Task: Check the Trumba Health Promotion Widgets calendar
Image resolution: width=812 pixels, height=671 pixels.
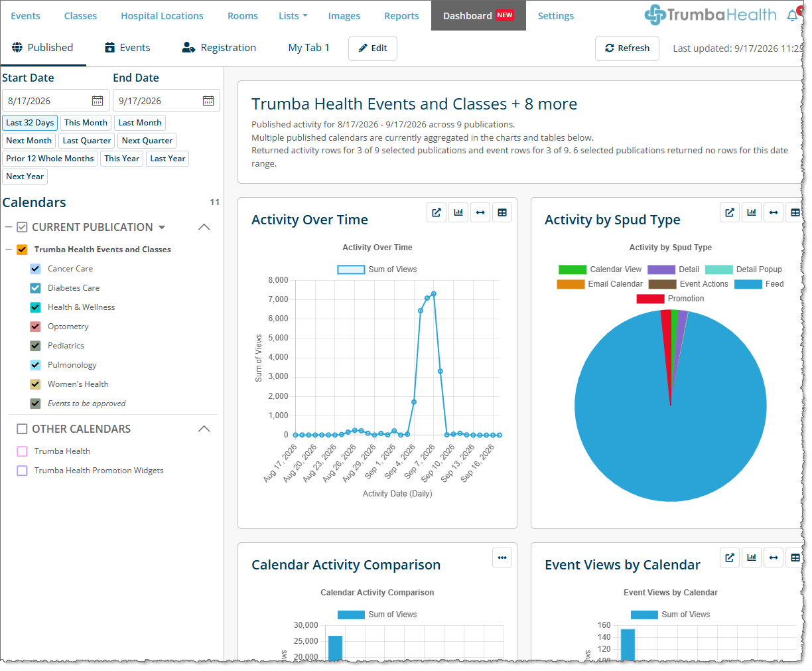Action: coord(22,471)
